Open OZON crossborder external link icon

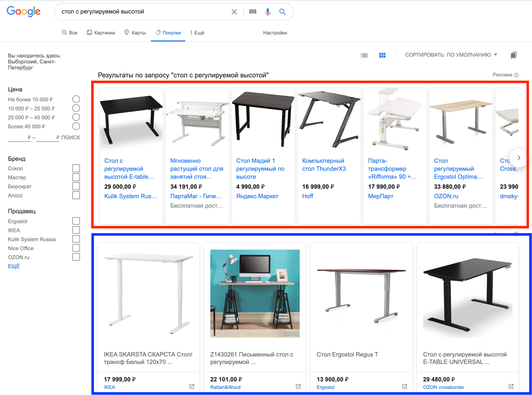click(511, 386)
